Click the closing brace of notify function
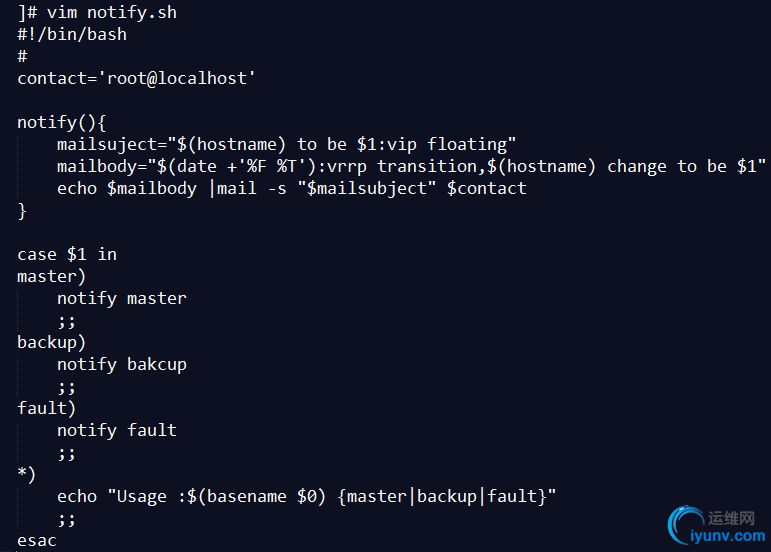Viewport: 771px width, 552px height. [22, 210]
